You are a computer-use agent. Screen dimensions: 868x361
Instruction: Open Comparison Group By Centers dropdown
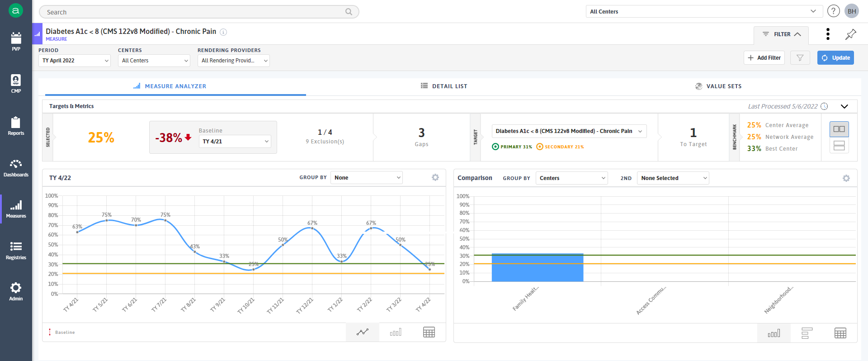click(x=572, y=178)
